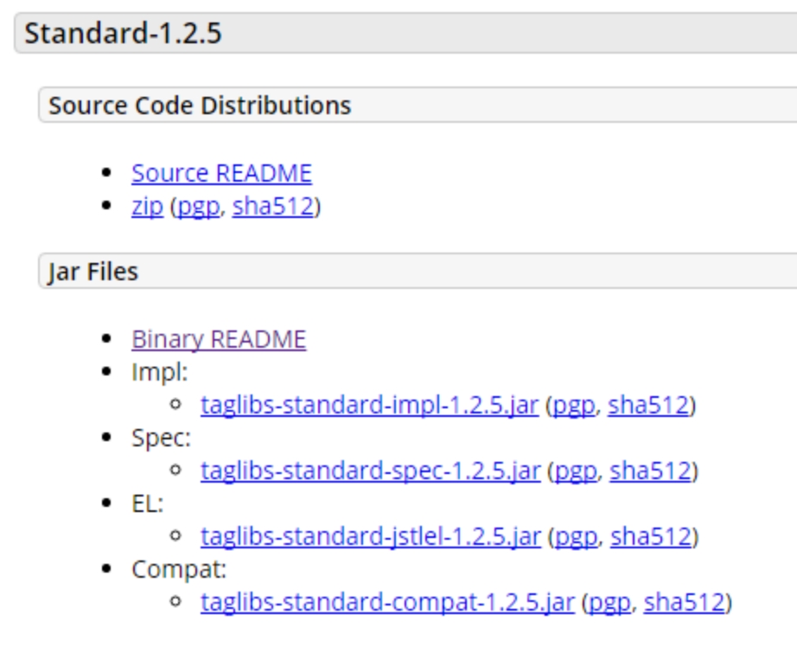The image size is (797, 672).
Task: Click the EL: list label
Action: click(148, 503)
